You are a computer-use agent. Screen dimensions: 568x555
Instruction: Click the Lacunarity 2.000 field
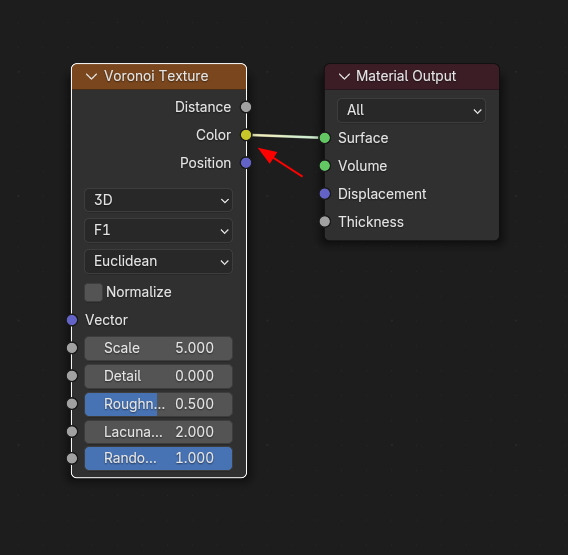coord(158,432)
